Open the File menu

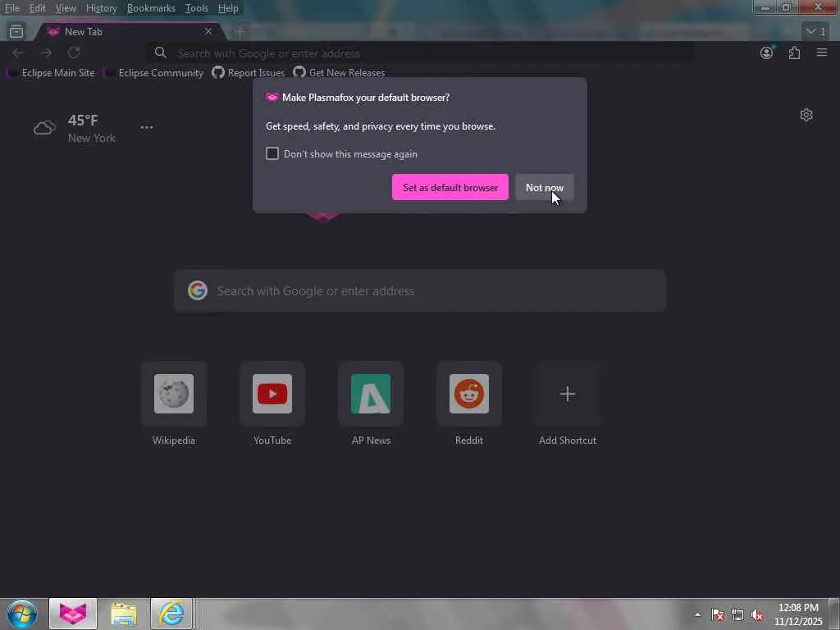[11, 8]
